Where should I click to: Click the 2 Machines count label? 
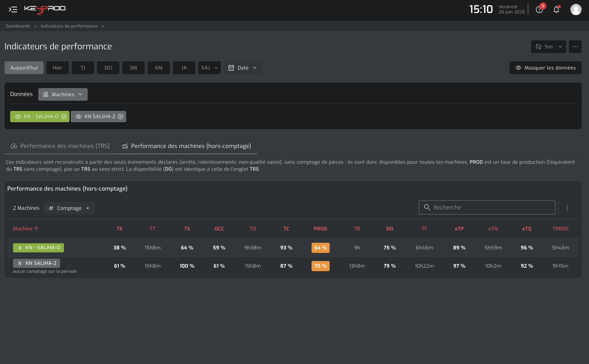[26, 208]
